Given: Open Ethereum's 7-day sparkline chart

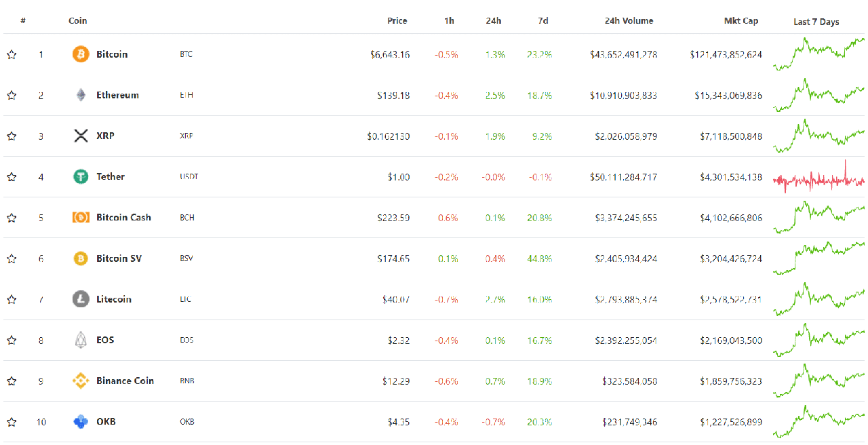Looking at the screenshot, I should pyautogui.click(x=818, y=95).
